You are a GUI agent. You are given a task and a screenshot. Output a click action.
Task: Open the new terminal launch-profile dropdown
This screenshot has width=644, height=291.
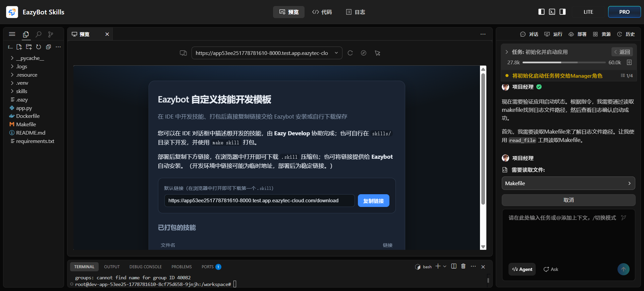point(445,267)
